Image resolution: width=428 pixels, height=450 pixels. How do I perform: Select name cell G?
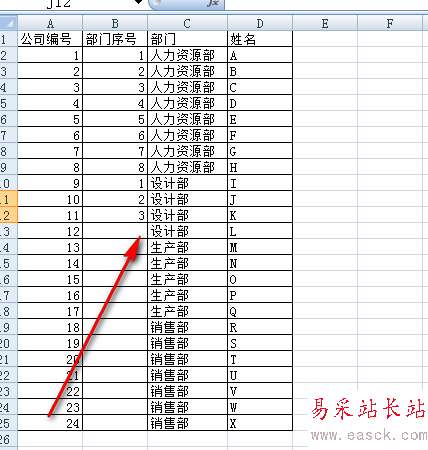[260, 151]
